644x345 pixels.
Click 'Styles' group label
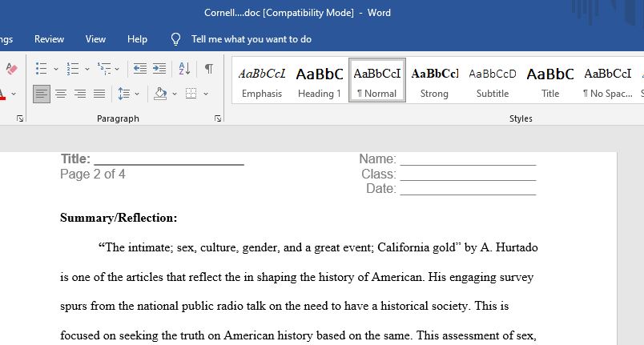(x=521, y=118)
